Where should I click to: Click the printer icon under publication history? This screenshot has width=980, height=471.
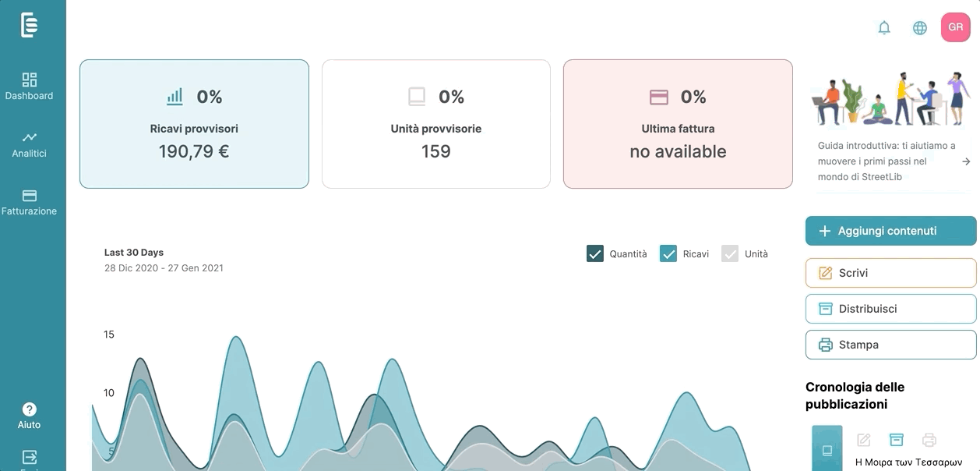(929, 440)
